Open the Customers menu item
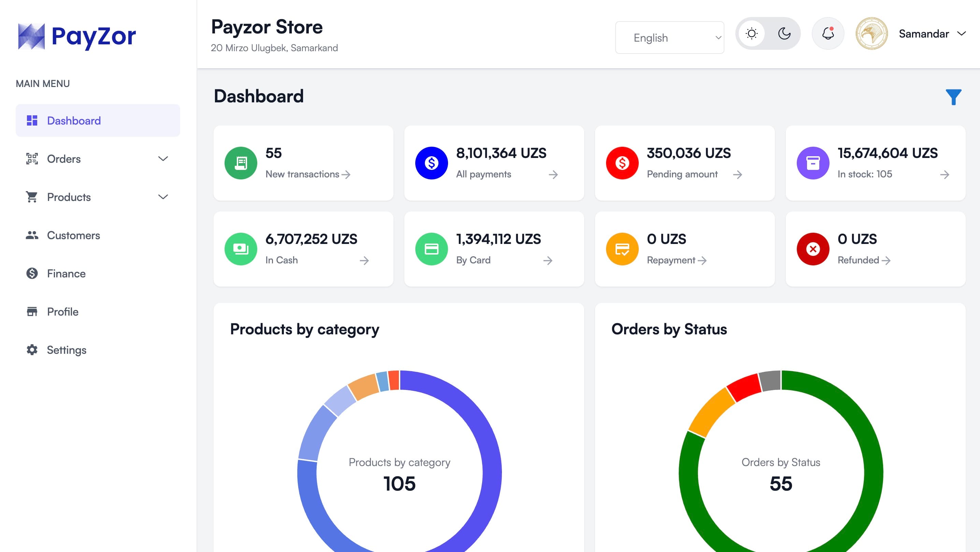This screenshot has height=552, width=980. [98, 235]
